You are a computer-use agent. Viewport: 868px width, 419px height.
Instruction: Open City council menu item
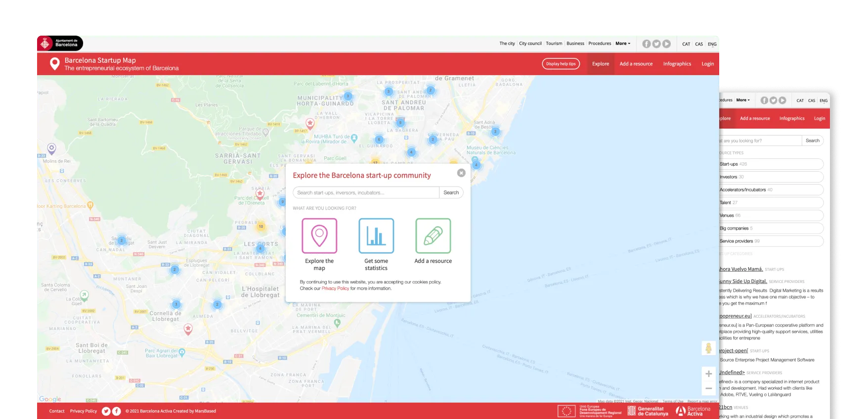[530, 44]
